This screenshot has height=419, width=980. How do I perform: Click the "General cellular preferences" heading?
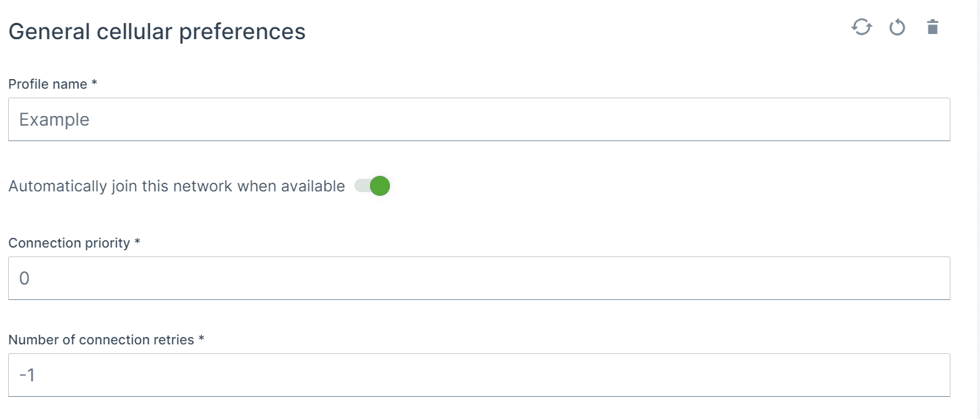click(157, 32)
